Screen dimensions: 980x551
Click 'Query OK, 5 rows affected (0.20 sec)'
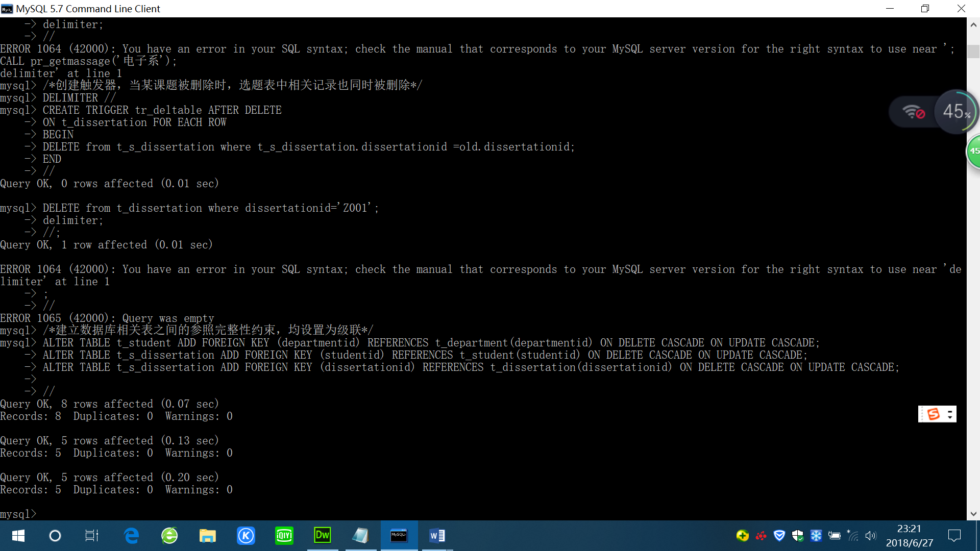tap(109, 478)
